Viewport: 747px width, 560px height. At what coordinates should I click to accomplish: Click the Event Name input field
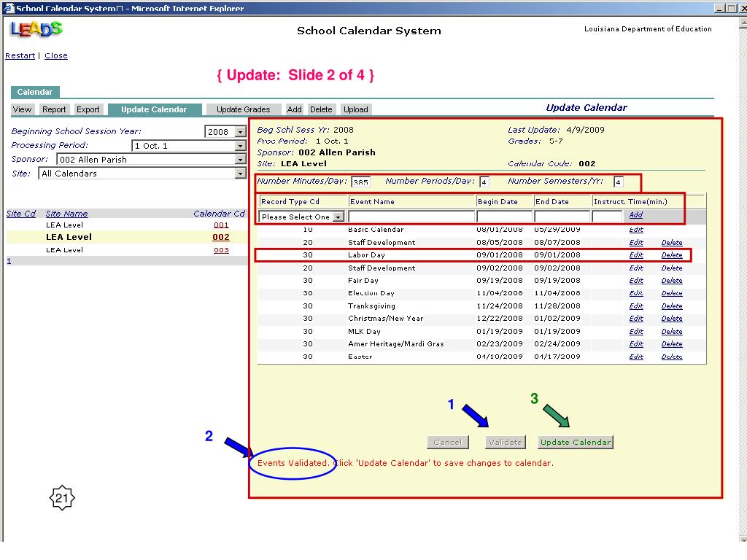[411, 217]
